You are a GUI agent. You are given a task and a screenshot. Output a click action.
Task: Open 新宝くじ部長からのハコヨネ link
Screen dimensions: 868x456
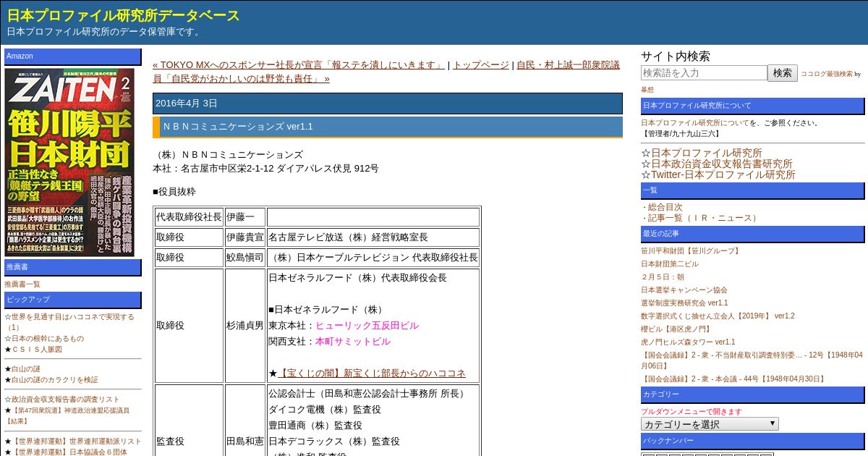coord(372,373)
